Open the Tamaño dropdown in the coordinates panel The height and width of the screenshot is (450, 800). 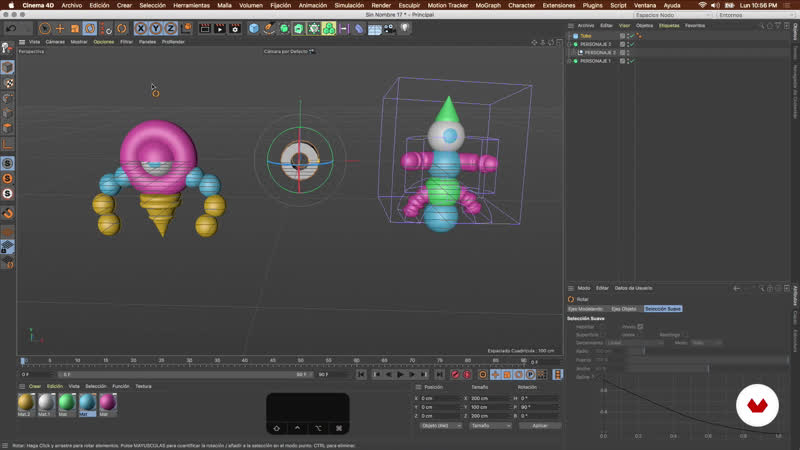pyautogui.click(x=490, y=425)
